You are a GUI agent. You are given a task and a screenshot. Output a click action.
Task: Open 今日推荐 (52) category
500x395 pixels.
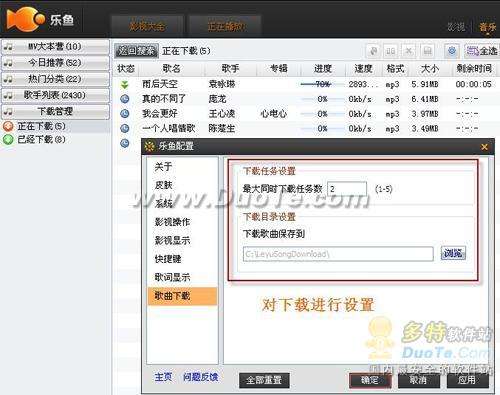tap(55, 63)
